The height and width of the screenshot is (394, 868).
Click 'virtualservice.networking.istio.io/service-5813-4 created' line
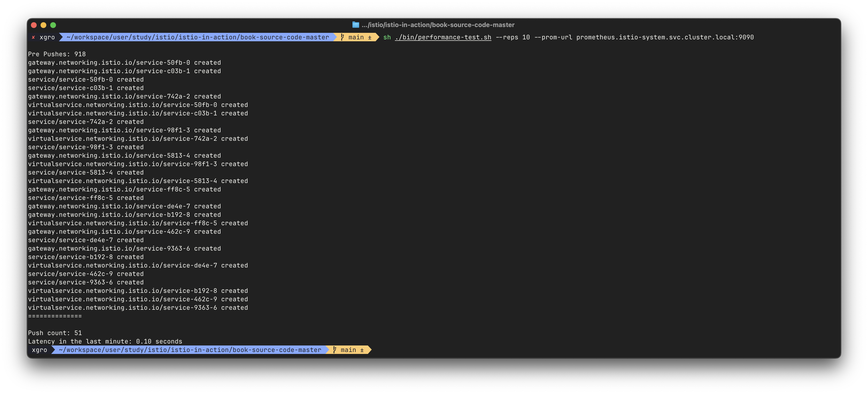pyautogui.click(x=138, y=181)
